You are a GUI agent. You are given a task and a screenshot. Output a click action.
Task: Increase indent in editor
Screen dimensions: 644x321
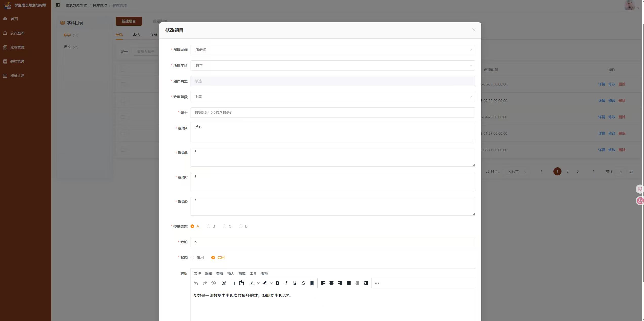(366, 283)
